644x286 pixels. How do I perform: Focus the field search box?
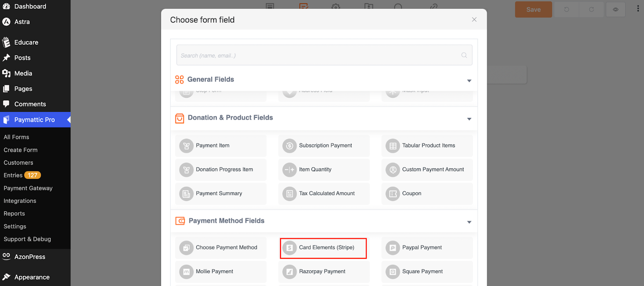324,55
